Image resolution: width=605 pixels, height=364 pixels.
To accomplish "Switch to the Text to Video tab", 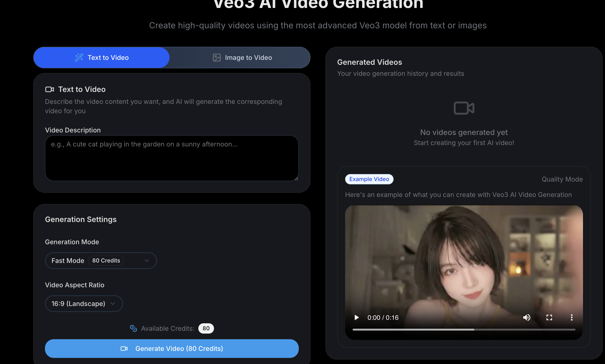I will pos(101,58).
